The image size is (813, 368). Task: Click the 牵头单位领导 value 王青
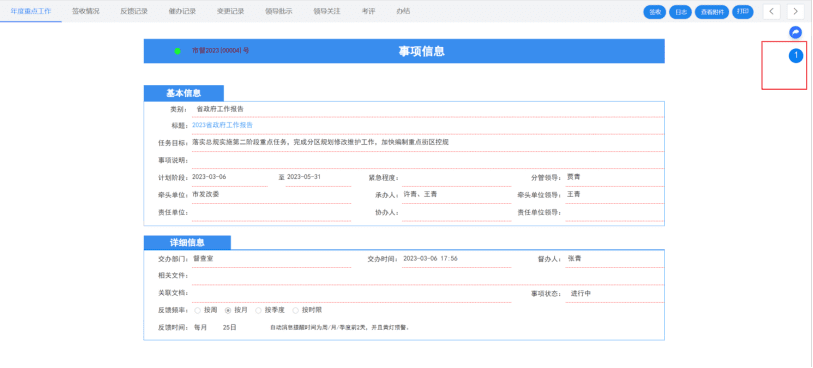(x=573, y=194)
